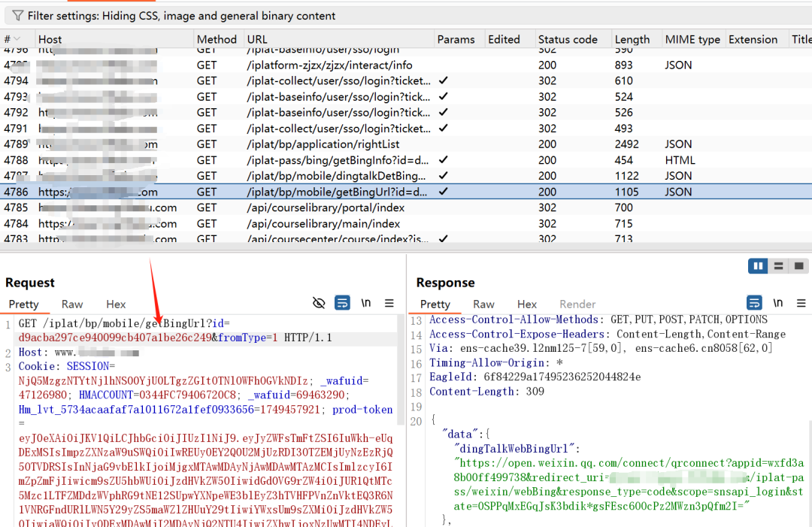Sort table by URL column header

257,39
